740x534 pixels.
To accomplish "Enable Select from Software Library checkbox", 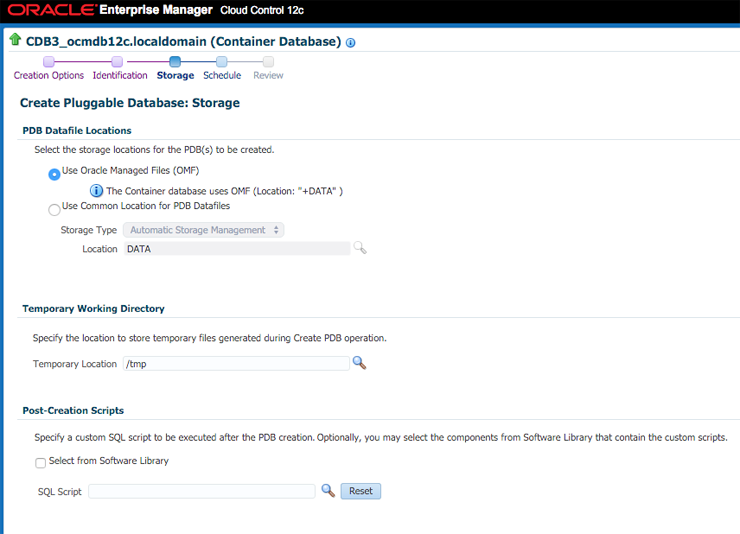I will pos(41,463).
